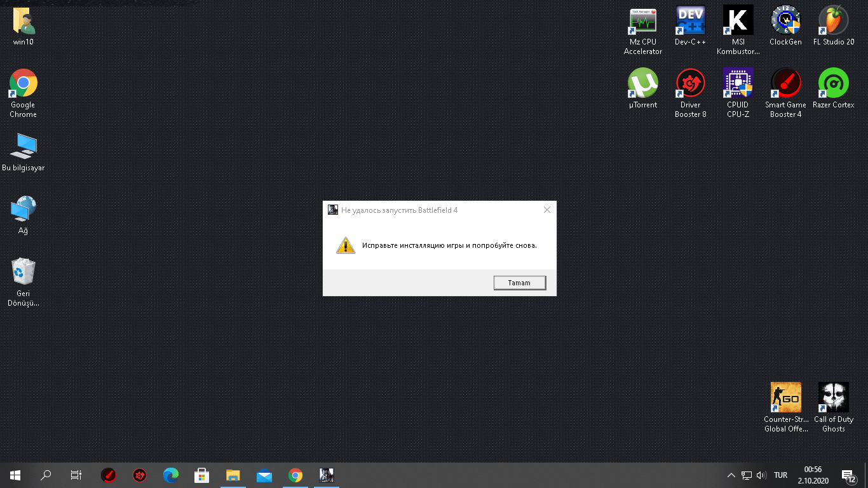
Task: Open the Action Center notifications icon
Action: click(849, 475)
